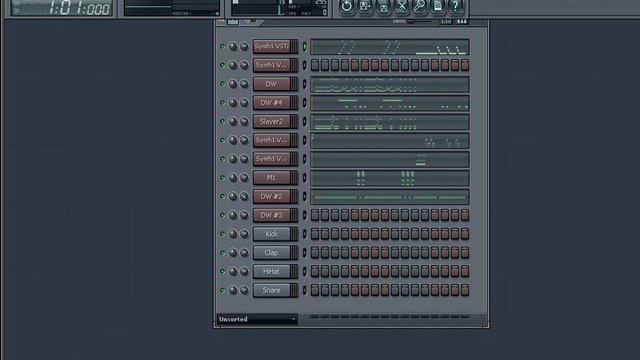This screenshot has height=360, width=640.
Task: Toggle the channel select light beside Slayer2 button
Action: tap(304, 121)
